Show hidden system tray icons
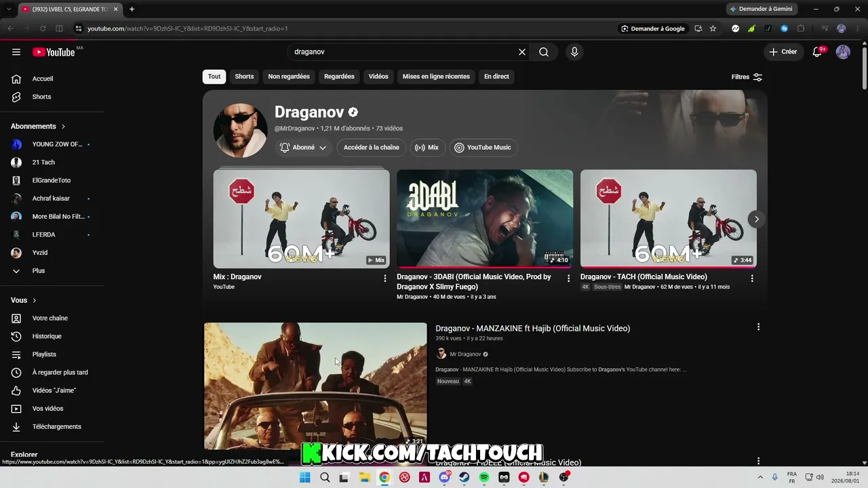Viewport: 868px width, 488px height. pyautogui.click(x=760, y=477)
